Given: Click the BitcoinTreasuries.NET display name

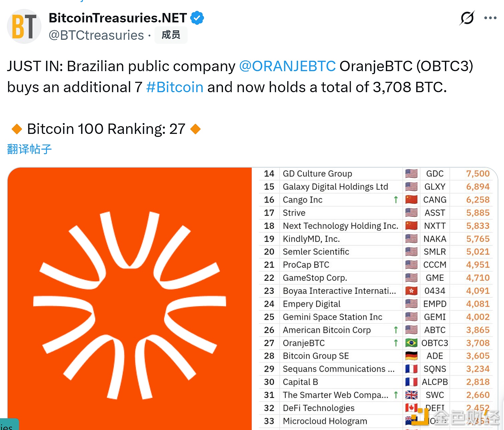Looking at the screenshot, I should (118, 18).
